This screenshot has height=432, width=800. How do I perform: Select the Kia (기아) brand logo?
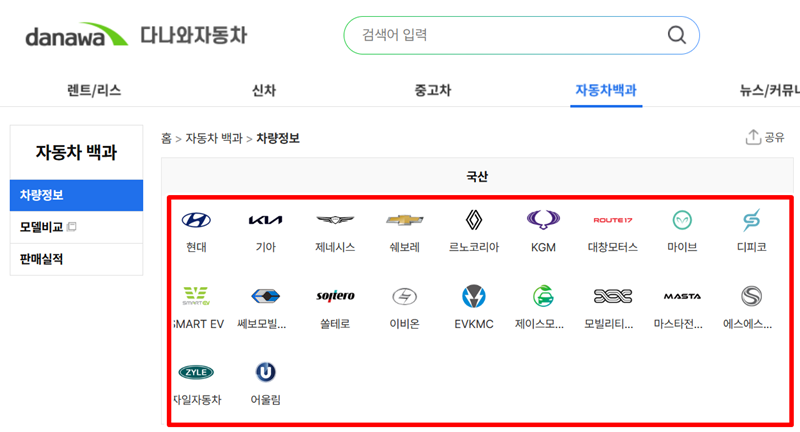point(265,220)
